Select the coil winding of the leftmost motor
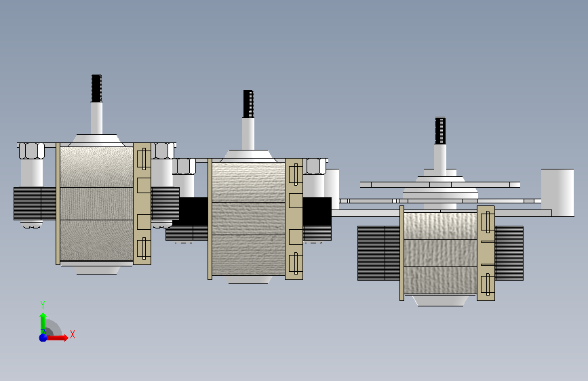The image size is (588, 381). [x=96, y=203]
